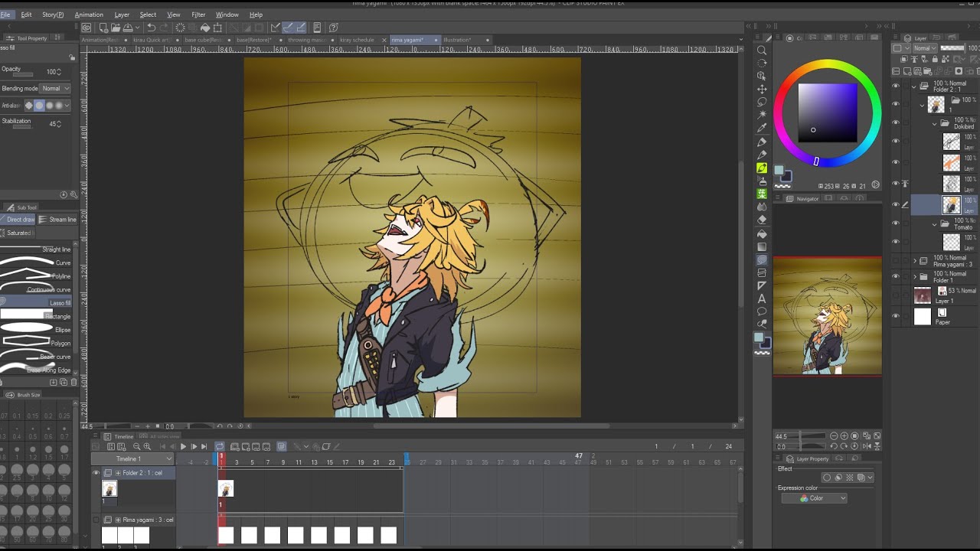Play the animation

tap(183, 447)
